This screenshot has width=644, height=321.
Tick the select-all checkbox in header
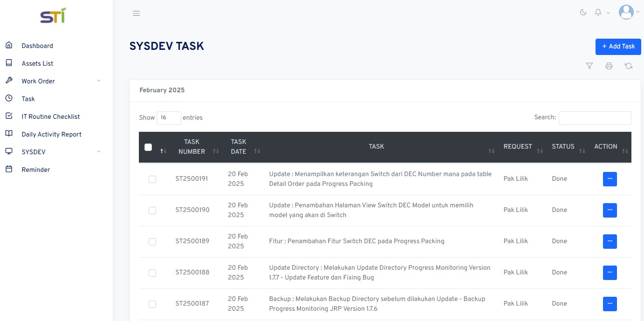click(x=148, y=147)
